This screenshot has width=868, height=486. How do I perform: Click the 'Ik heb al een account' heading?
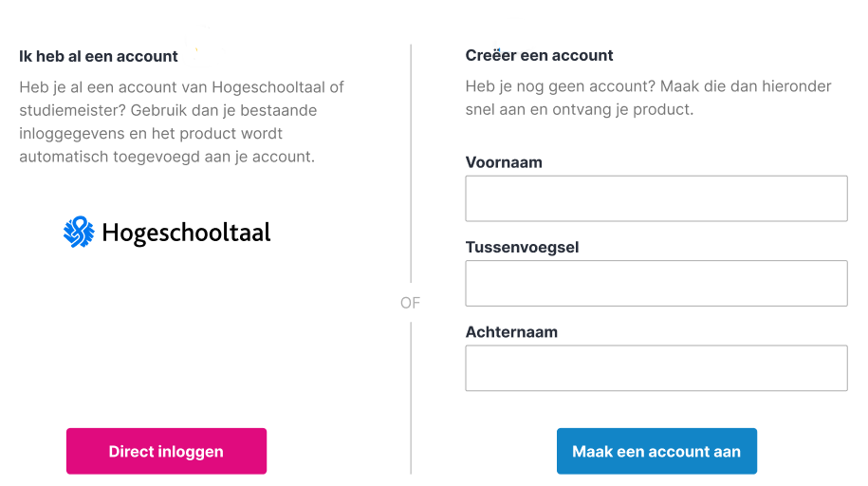click(99, 56)
